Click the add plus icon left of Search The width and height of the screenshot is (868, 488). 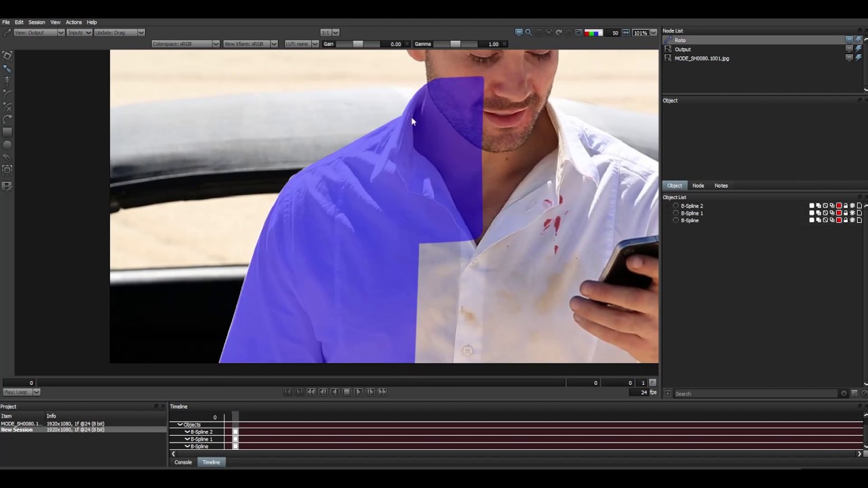[x=668, y=393]
